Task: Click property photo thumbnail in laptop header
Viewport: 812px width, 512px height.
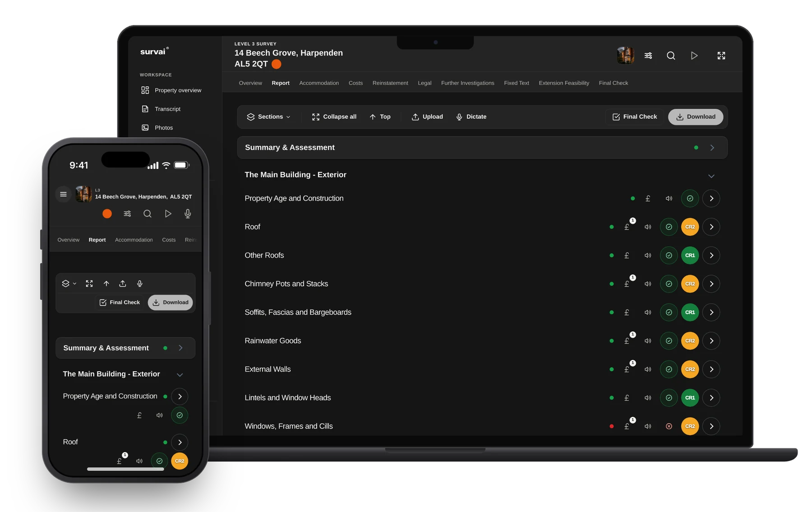Action: pos(626,56)
